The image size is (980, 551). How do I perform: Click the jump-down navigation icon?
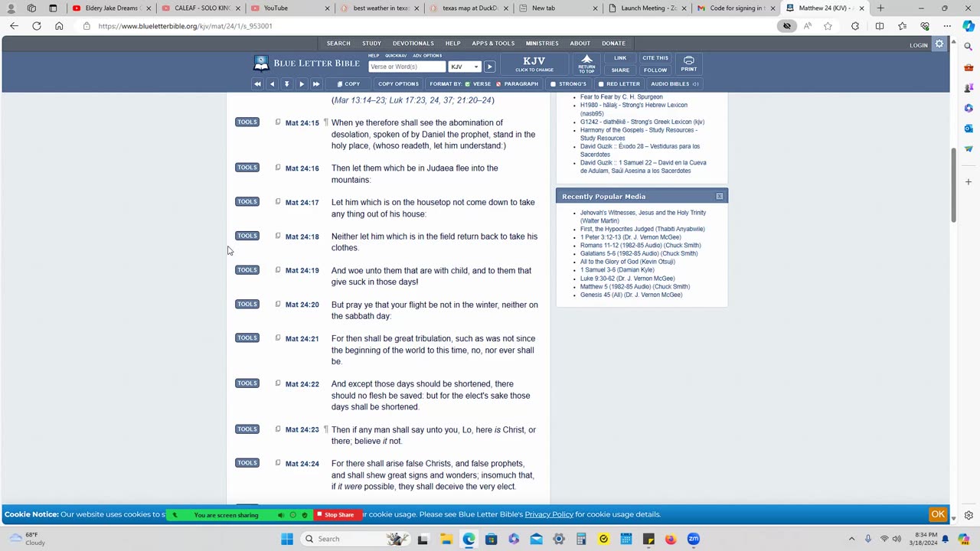coord(286,83)
